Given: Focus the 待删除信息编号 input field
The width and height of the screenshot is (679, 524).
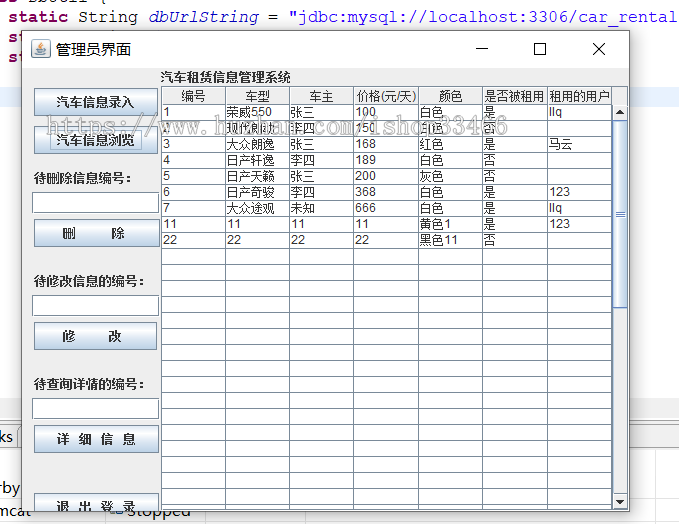Looking at the screenshot, I should click(95, 202).
